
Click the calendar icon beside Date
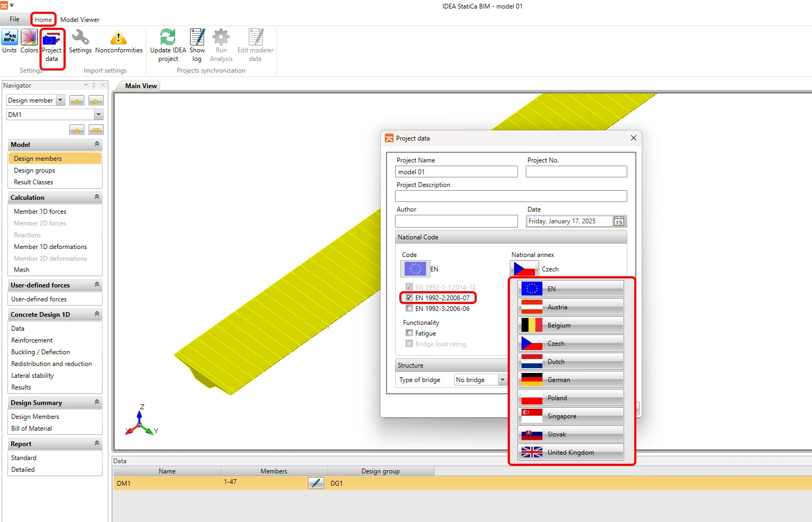tap(619, 222)
